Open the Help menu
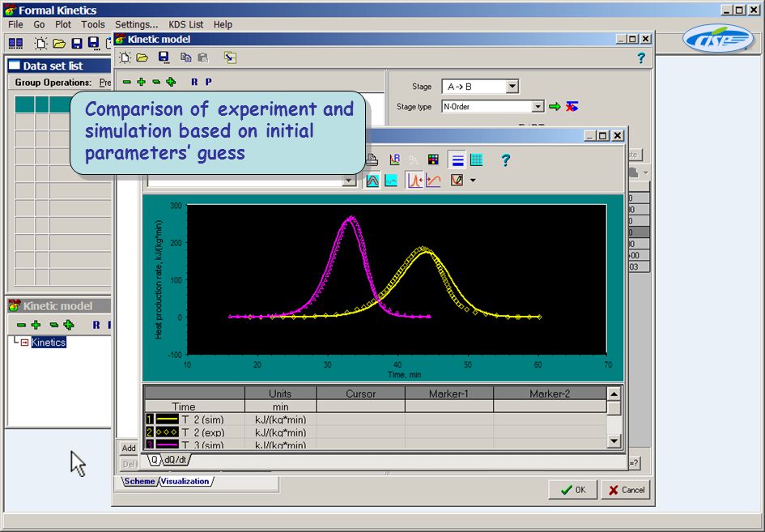 coord(223,24)
